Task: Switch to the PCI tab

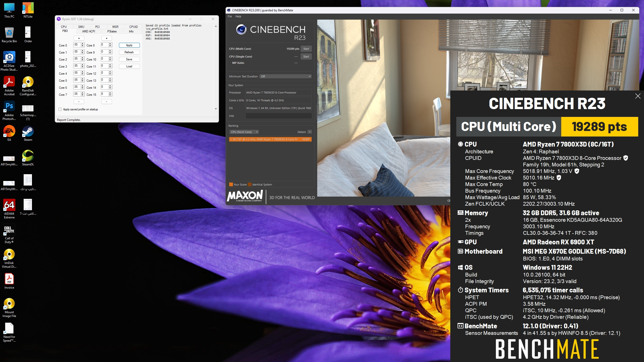Action: [97, 27]
